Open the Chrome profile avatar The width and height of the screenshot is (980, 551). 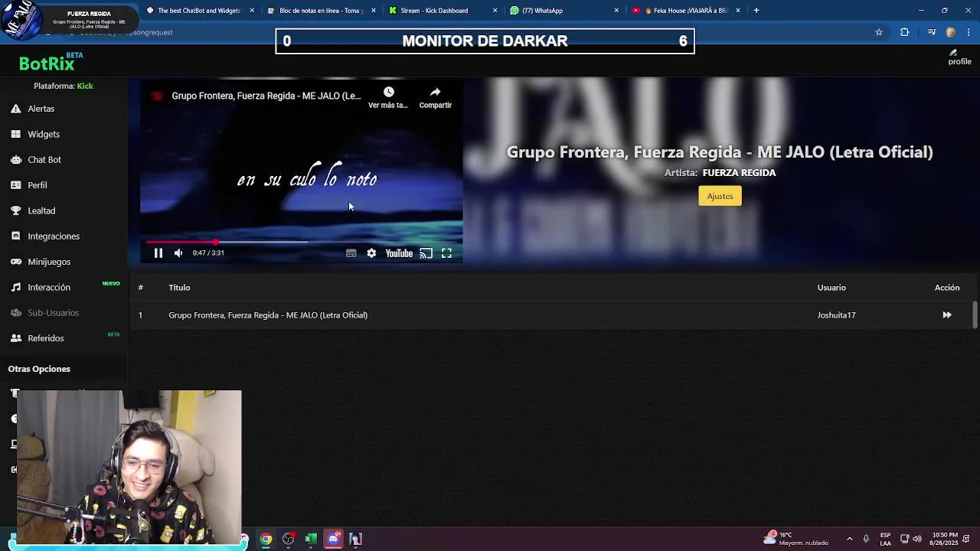click(x=951, y=32)
